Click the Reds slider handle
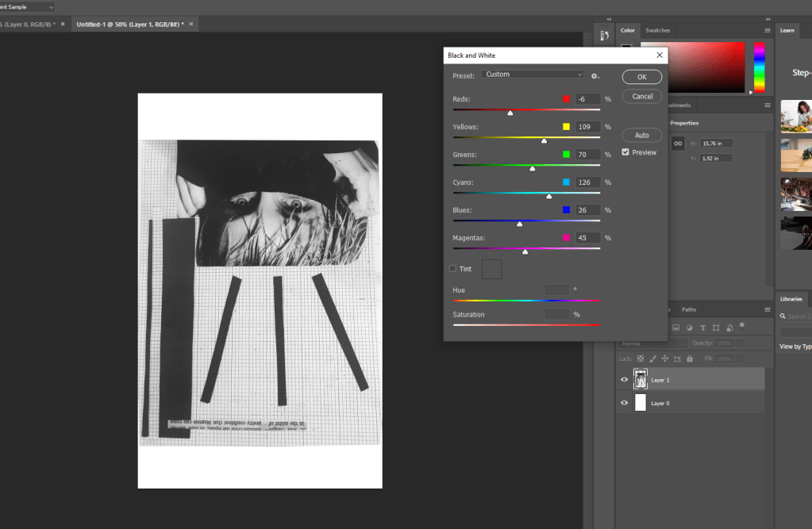Viewport: 812px width, 529px height. pyautogui.click(x=510, y=113)
